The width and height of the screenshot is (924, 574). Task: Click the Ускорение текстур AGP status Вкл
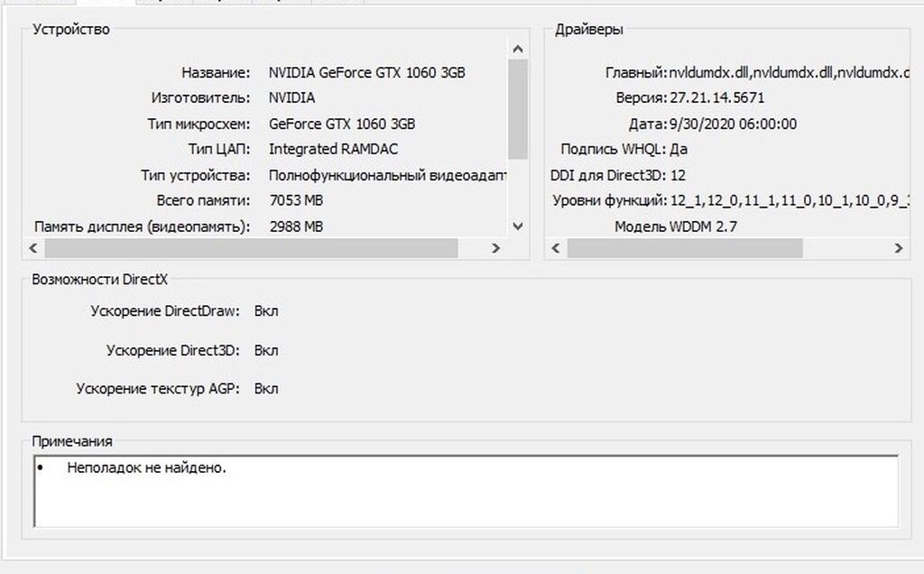point(266,389)
